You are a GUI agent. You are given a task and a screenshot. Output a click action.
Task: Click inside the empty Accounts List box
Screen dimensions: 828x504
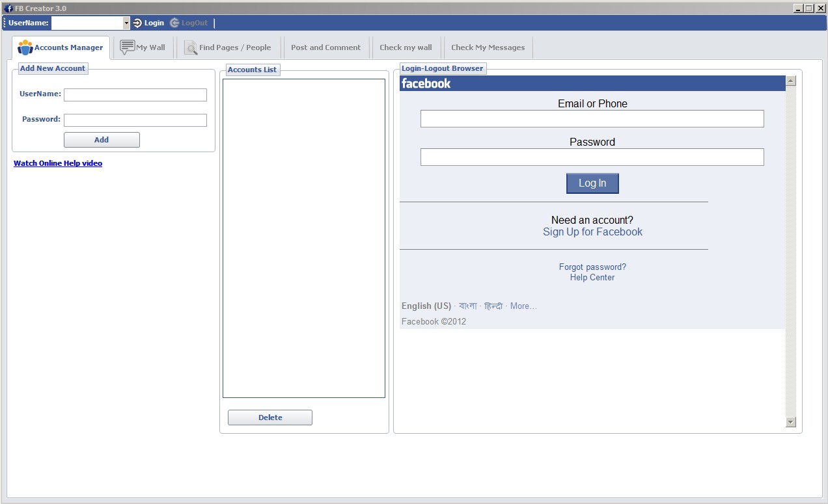click(304, 238)
